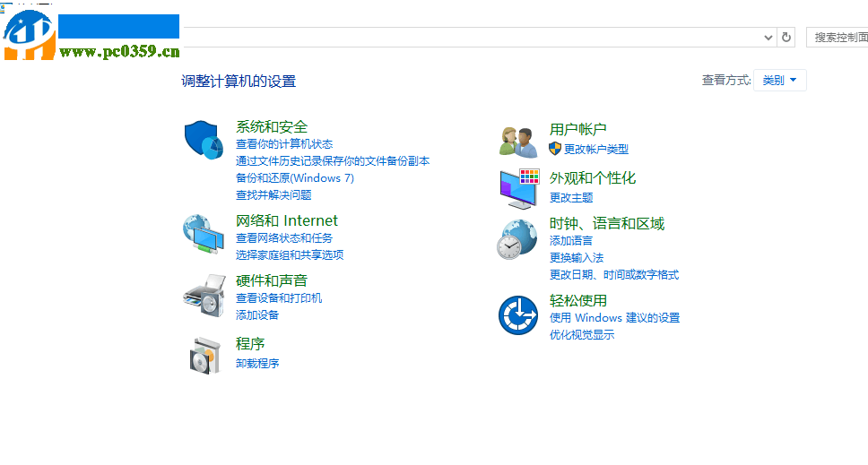Screen dimensions: 868x465
Task: Open 查看设备和打印机 link
Action: tap(279, 298)
